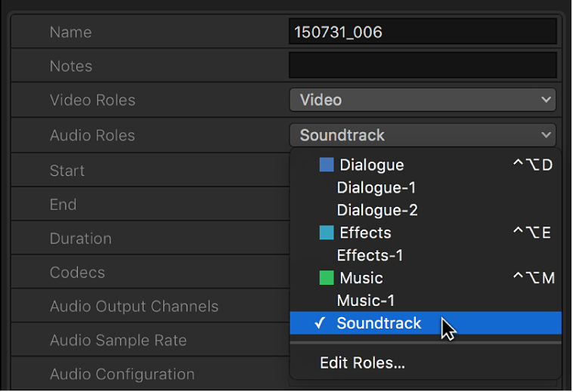The width and height of the screenshot is (573, 392).
Task: Select the checked Soundtrack role
Action: [379, 323]
